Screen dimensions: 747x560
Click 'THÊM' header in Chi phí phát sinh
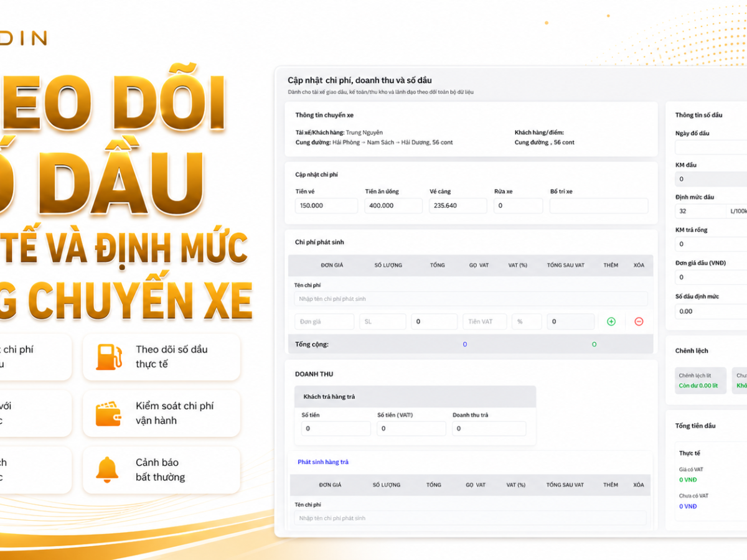click(611, 265)
